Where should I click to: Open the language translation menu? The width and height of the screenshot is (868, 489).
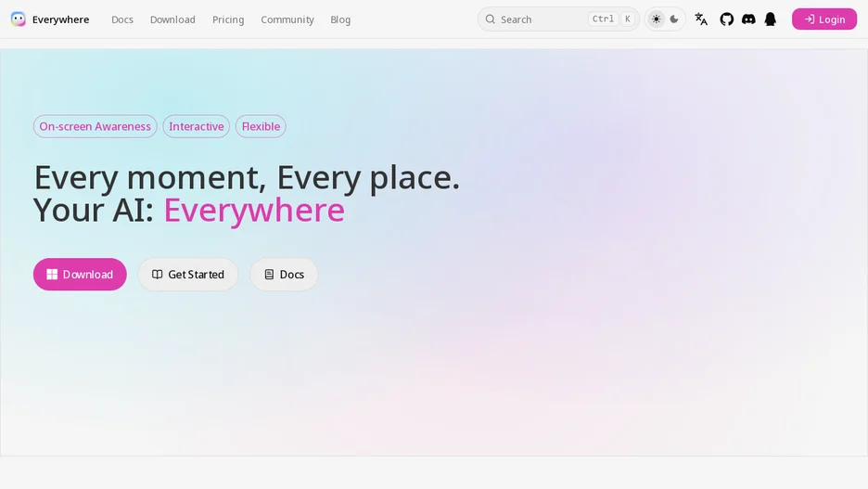tap(701, 19)
